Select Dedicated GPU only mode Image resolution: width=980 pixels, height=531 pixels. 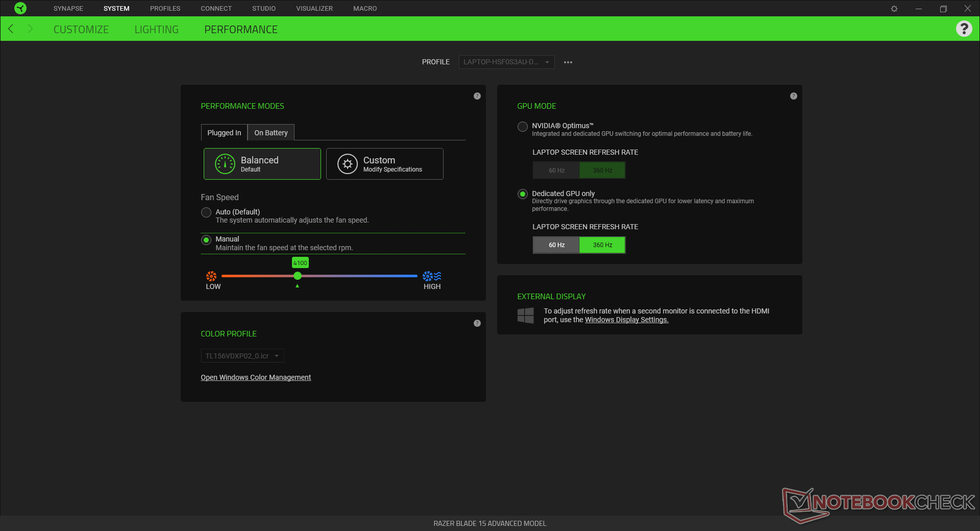[x=523, y=194]
